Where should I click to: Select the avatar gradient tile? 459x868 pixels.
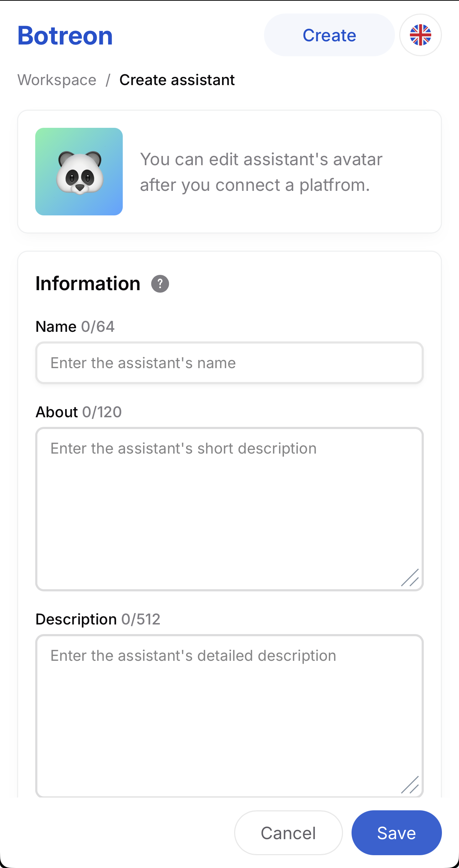(x=79, y=171)
